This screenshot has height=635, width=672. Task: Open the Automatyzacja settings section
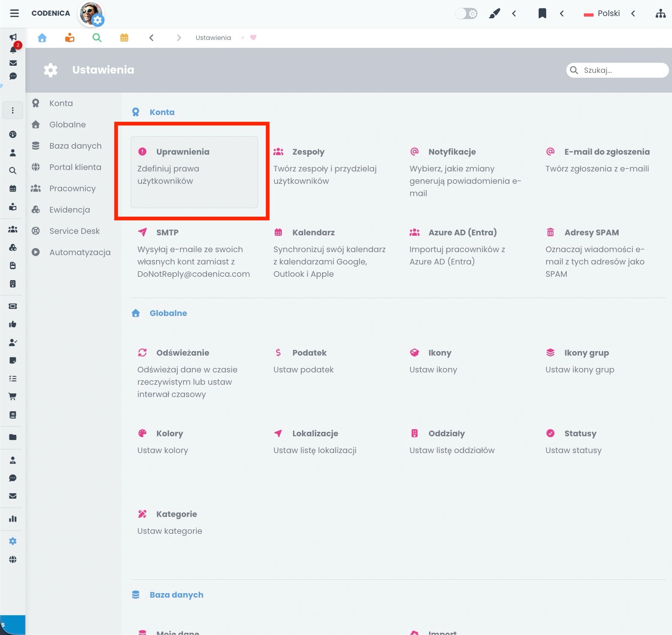click(x=80, y=252)
